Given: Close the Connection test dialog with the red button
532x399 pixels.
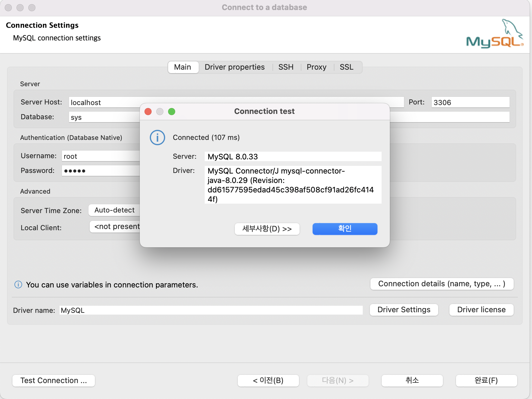Looking at the screenshot, I should (148, 112).
